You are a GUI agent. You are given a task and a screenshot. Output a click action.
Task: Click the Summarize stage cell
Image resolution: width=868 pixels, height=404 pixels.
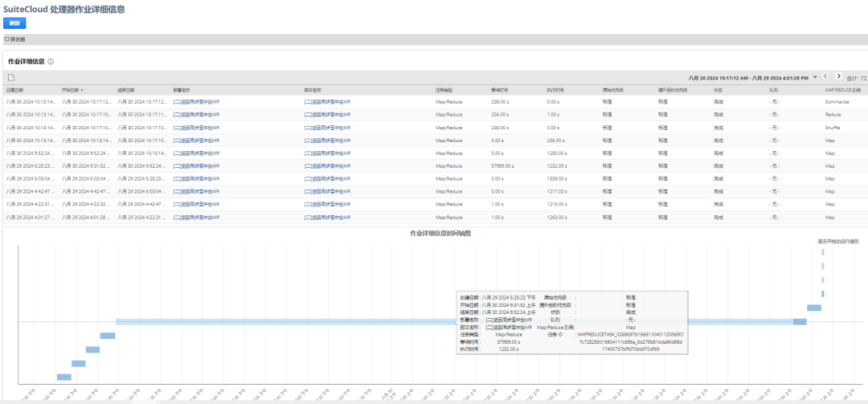tap(837, 102)
